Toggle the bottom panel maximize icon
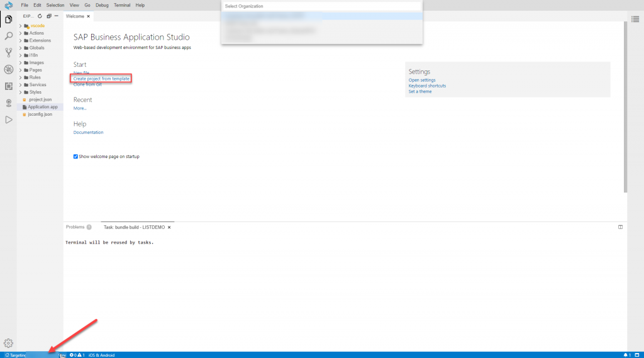644x358 pixels. [x=620, y=227]
